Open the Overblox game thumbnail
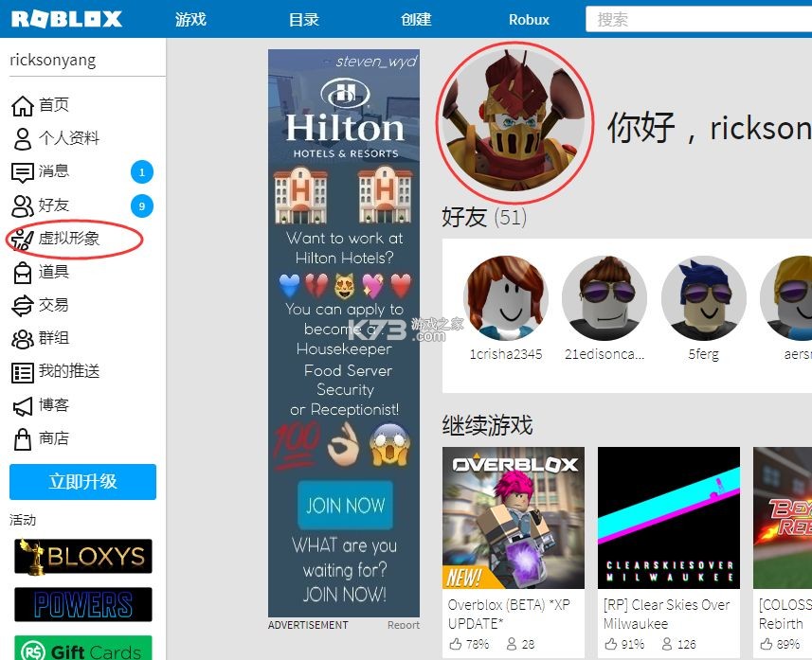Image resolution: width=812 pixels, height=660 pixels. [x=513, y=517]
